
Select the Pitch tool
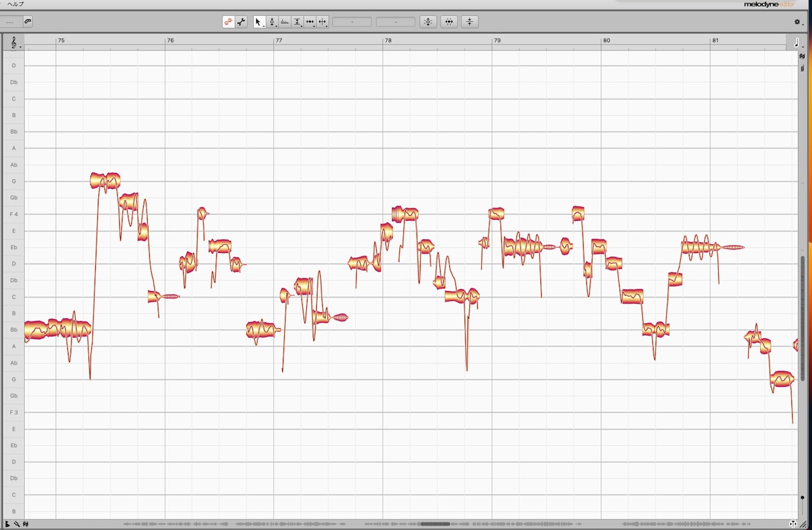pos(272,22)
